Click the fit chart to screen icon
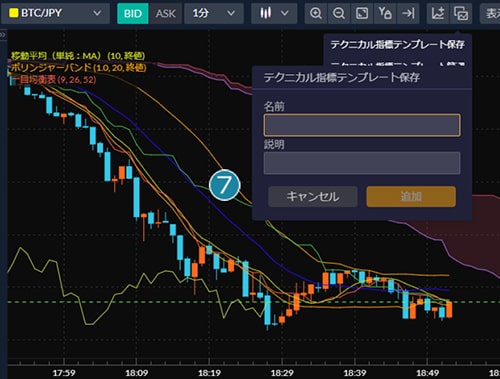Viewport: 500px width, 379px height. click(x=362, y=13)
